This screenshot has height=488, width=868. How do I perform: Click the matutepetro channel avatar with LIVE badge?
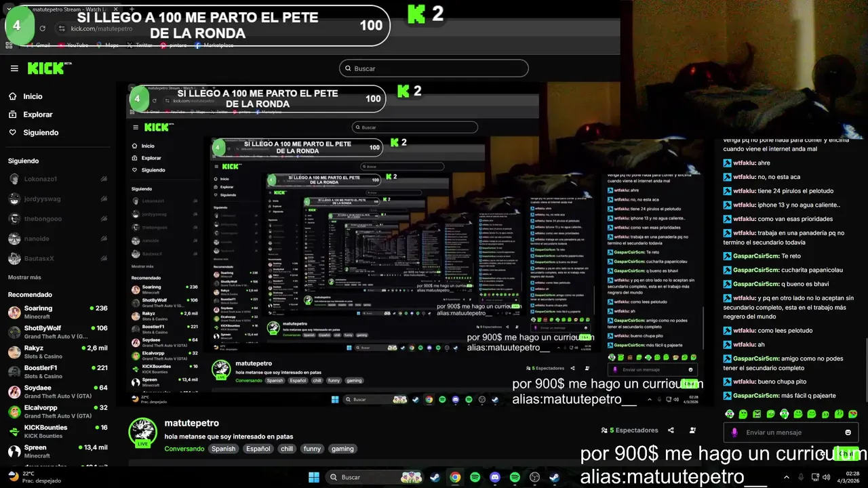tap(142, 434)
